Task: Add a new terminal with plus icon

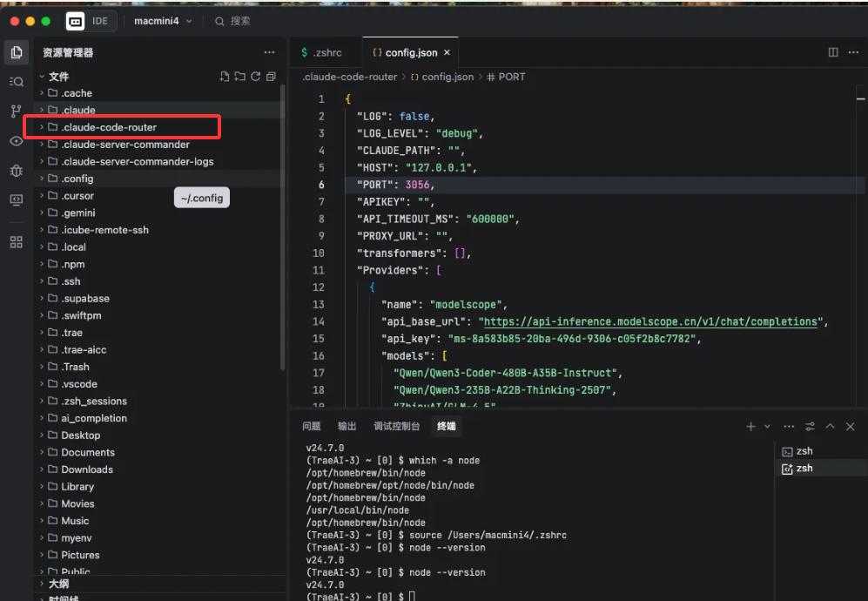Action: (750, 427)
